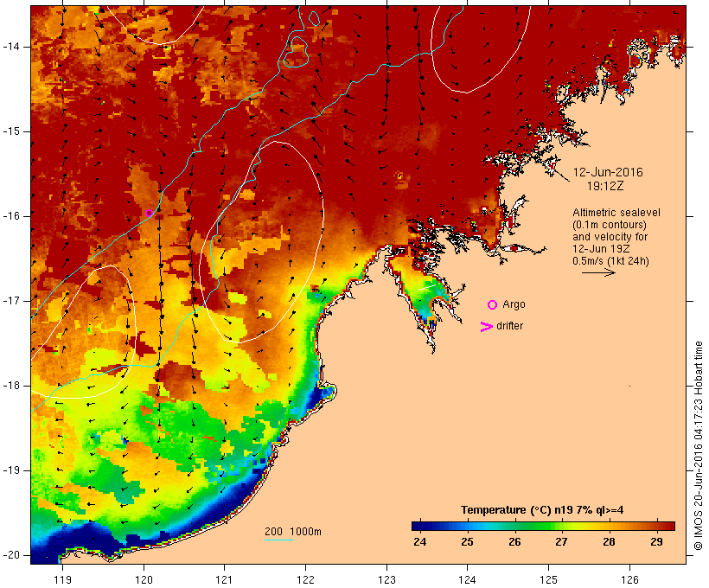Image resolution: width=709 pixels, height=588 pixels.
Task: Click the '12-Jun 19Z' velocity date text
Action: point(601,249)
